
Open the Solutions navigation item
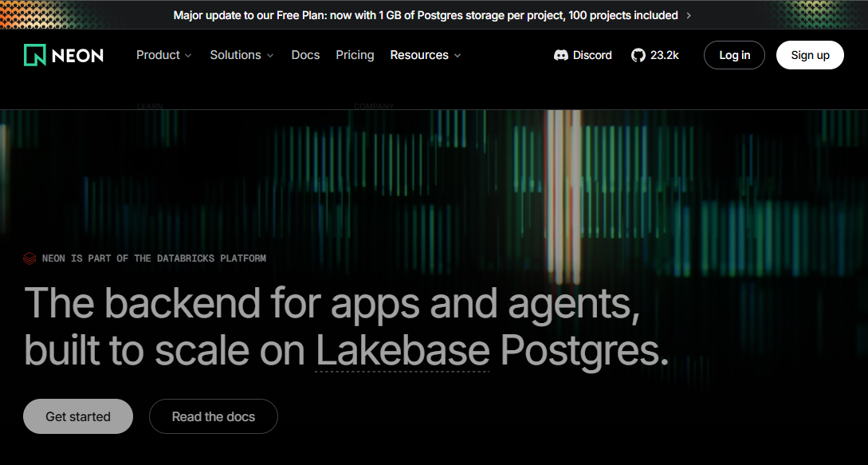coord(242,55)
